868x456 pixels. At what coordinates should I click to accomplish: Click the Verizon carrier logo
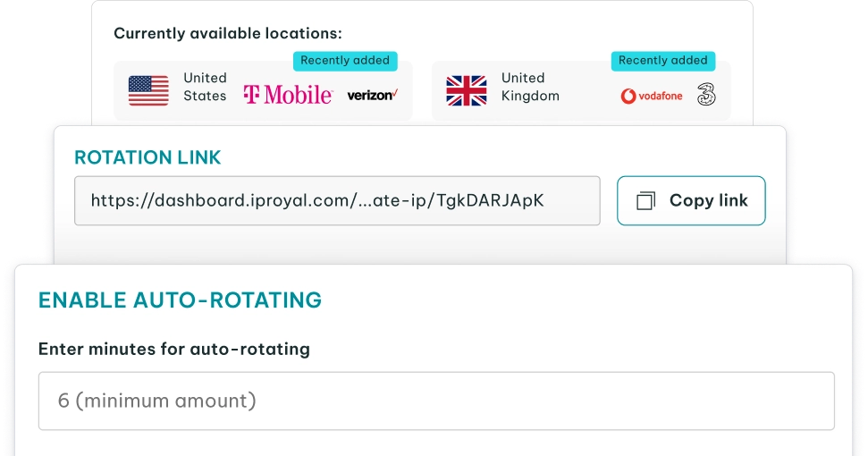372,94
